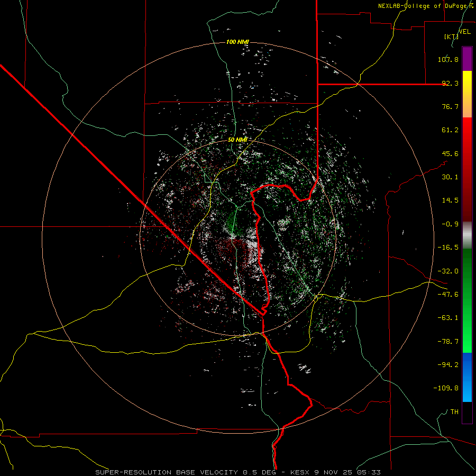Viewport: 476px width, 476px height.
Task: Click the 61.2 legend value
Action: point(450,130)
